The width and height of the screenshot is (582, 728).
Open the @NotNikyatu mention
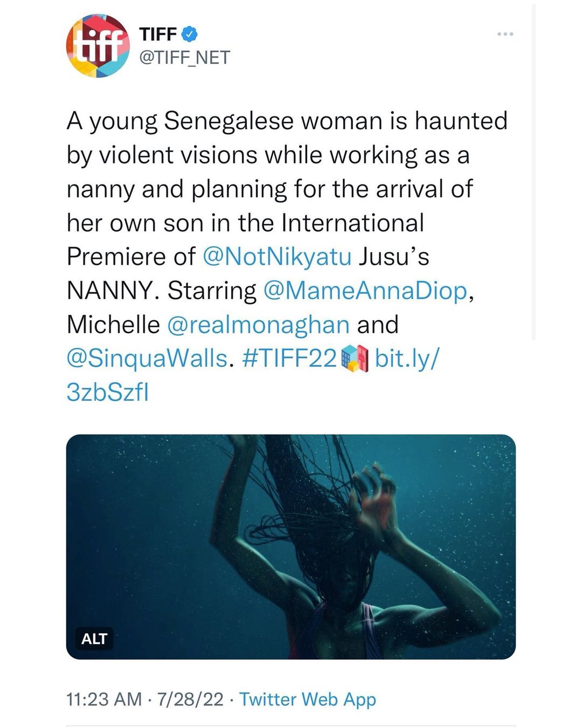[x=277, y=257]
